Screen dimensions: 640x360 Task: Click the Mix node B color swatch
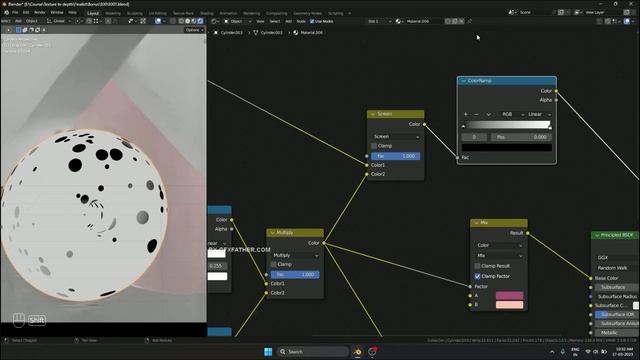pos(509,305)
